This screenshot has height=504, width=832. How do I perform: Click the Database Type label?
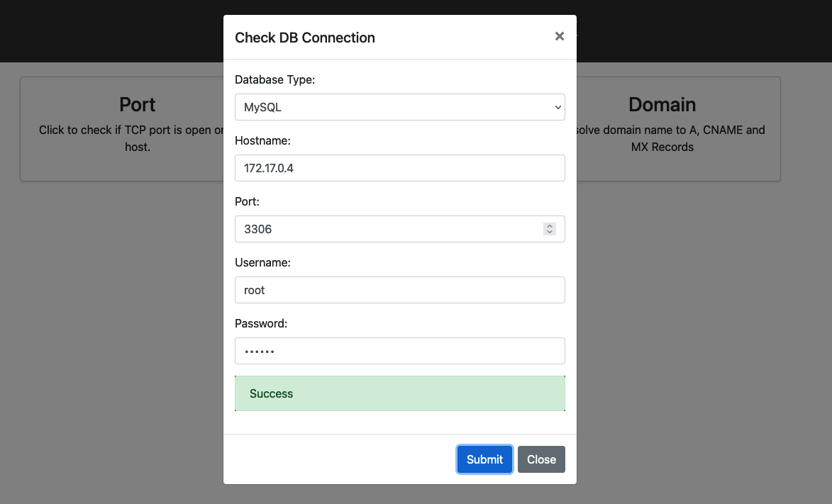[275, 79]
